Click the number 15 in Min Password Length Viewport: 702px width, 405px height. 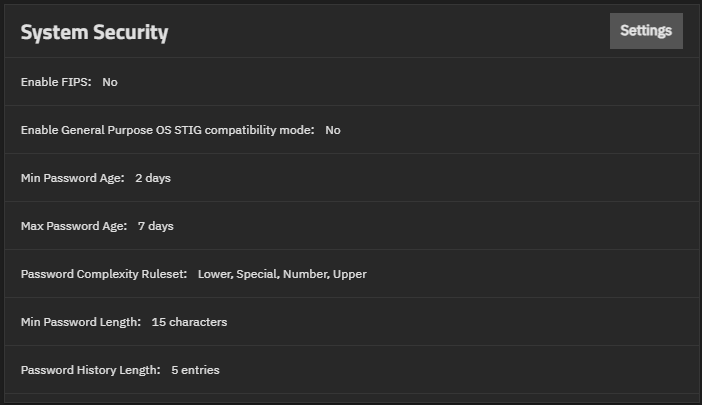click(158, 322)
